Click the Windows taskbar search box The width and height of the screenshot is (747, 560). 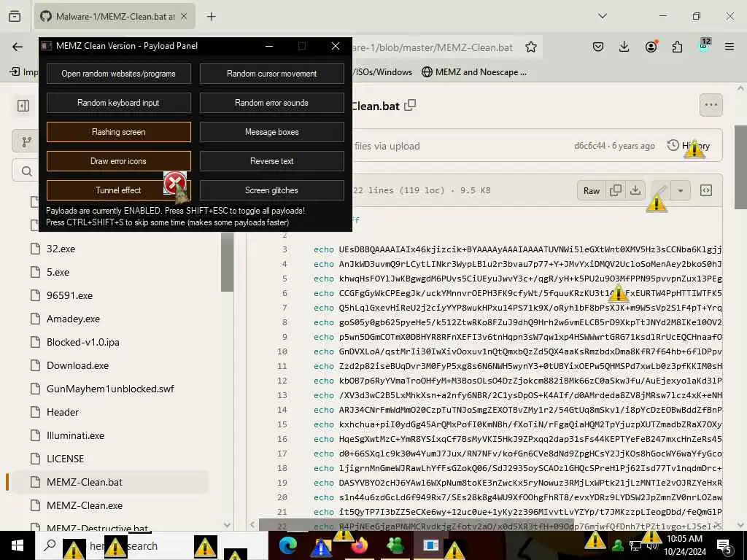tap(152, 545)
